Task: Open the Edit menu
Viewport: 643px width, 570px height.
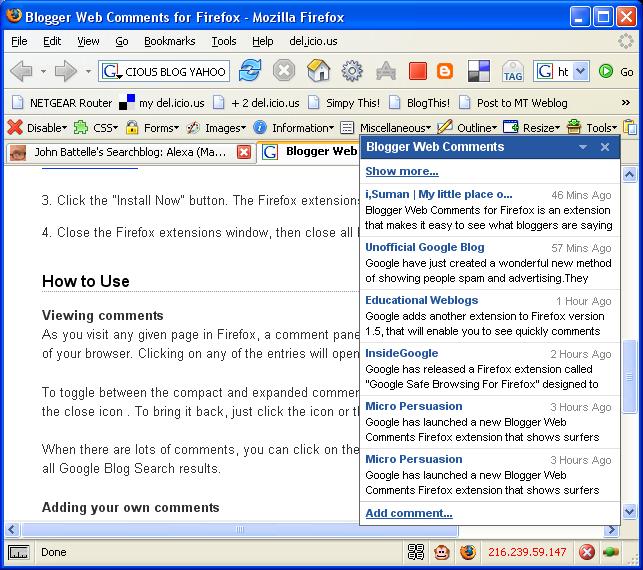Action: click(52, 41)
